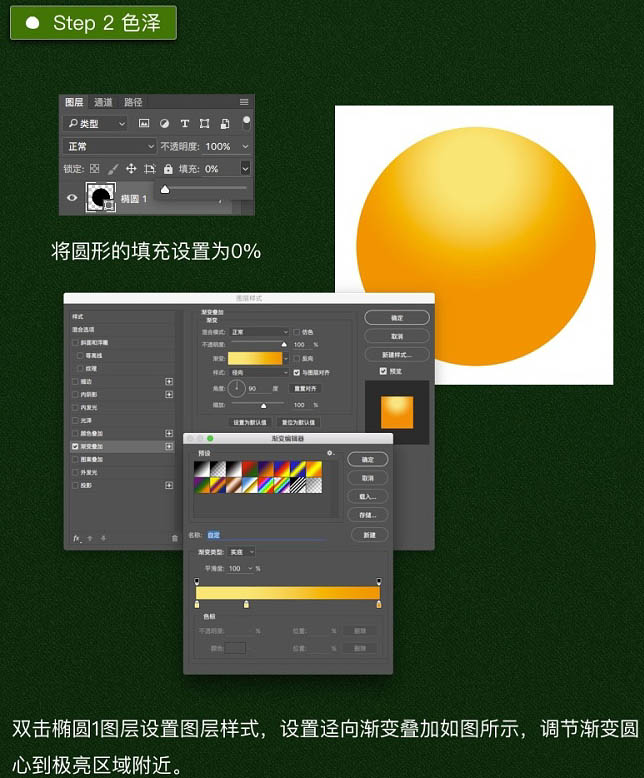Click the fill slider handle in Layers panel
This screenshot has width=644, height=778.
[x=165, y=189]
